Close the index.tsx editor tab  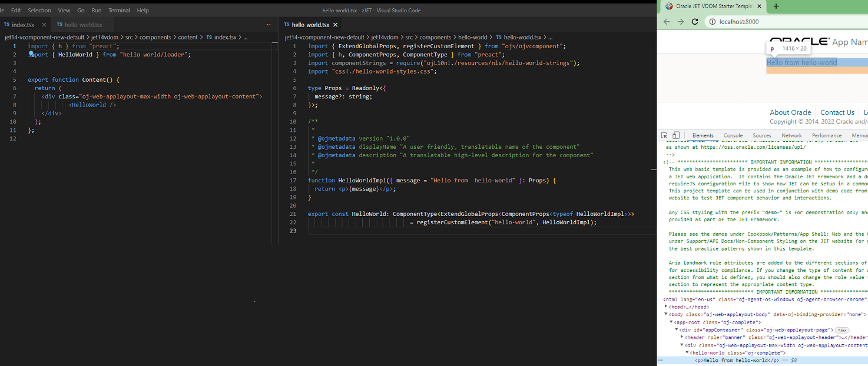[44, 25]
